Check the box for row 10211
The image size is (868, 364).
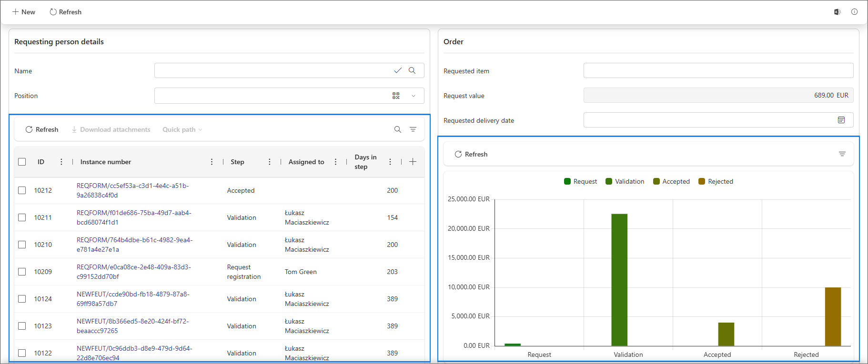pos(22,217)
